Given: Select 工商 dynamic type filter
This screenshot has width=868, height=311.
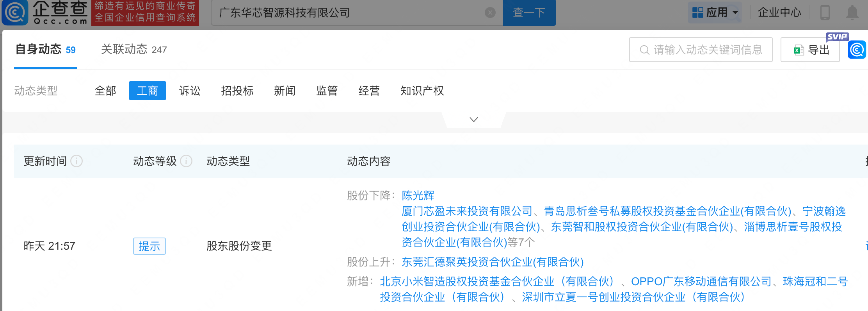Looking at the screenshot, I should pos(147,91).
